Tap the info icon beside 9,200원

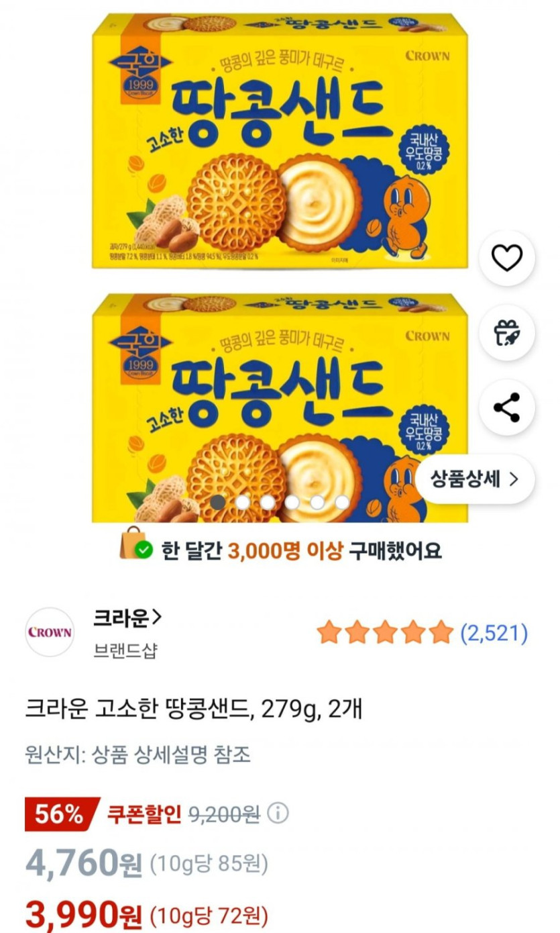click(278, 814)
